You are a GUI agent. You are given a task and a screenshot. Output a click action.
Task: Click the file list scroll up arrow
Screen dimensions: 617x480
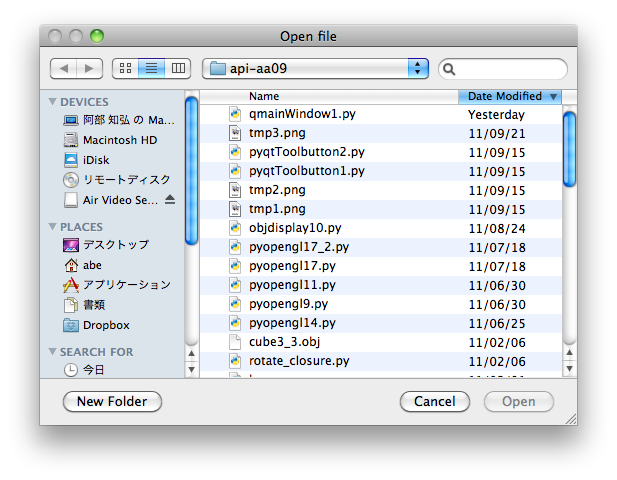pyautogui.click(x=569, y=353)
